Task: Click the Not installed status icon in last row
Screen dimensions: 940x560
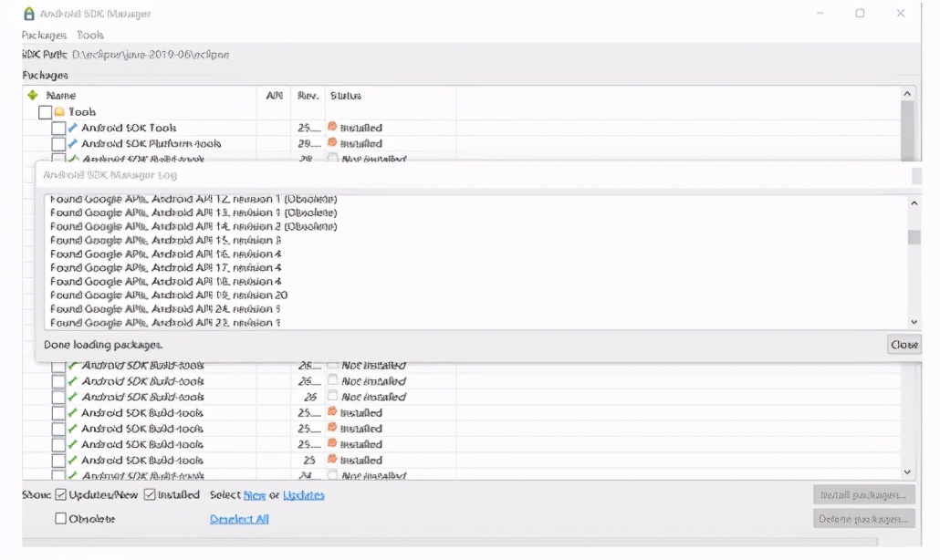Action: pyautogui.click(x=332, y=475)
